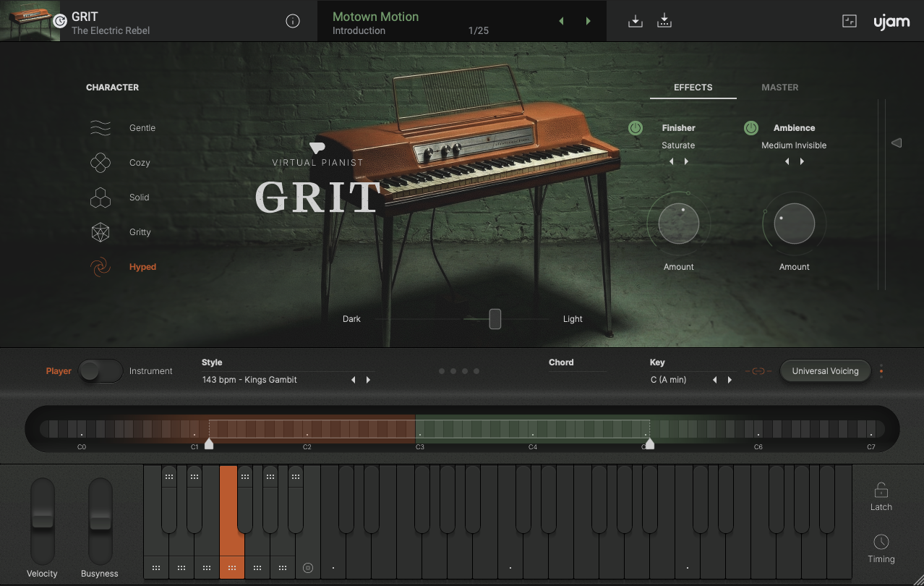
Task: Click the three-dot menu beside Universal Voicing
Action: (x=881, y=371)
